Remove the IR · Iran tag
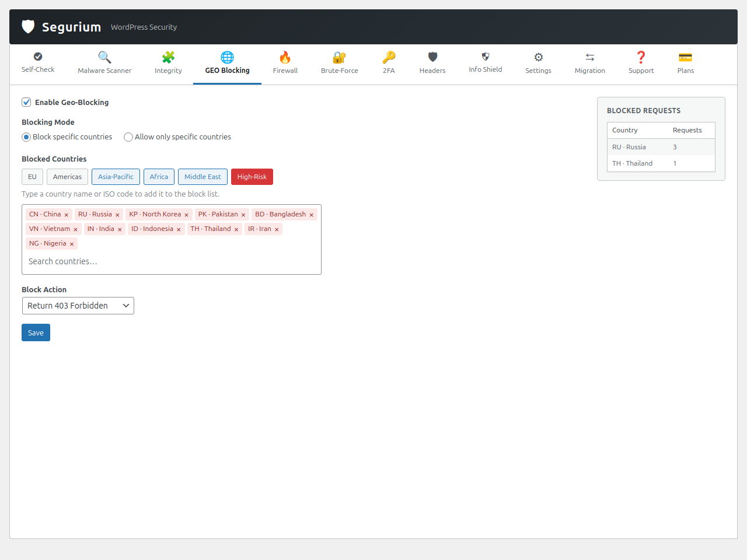 [x=277, y=229]
